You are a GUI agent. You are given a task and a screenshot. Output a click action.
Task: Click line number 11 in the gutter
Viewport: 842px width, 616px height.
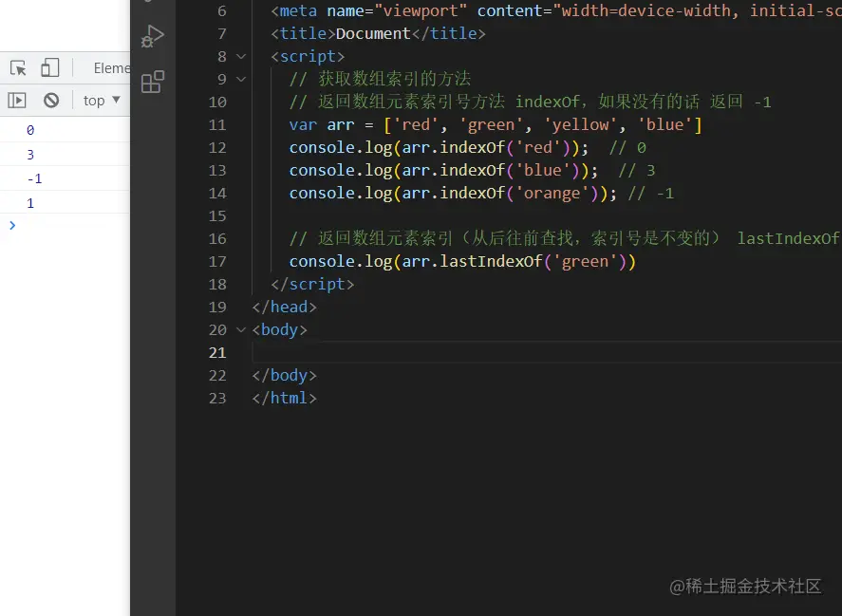pyautogui.click(x=217, y=125)
